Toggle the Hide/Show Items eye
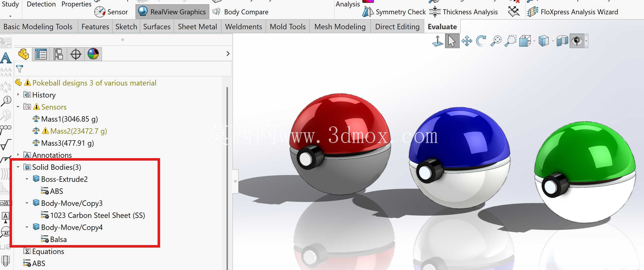644x270 pixels. [x=577, y=41]
